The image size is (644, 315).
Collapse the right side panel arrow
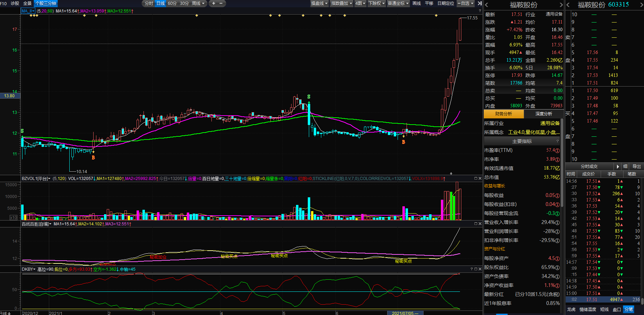[480, 3]
